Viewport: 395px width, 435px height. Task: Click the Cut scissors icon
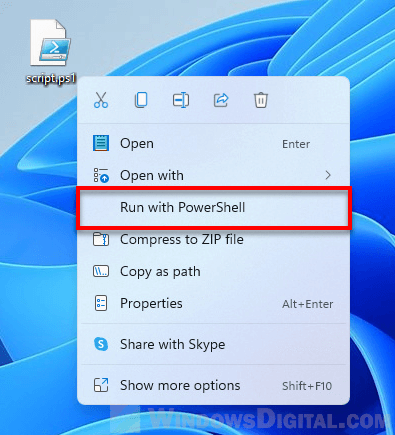pyautogui.click(x=101, y=100)
